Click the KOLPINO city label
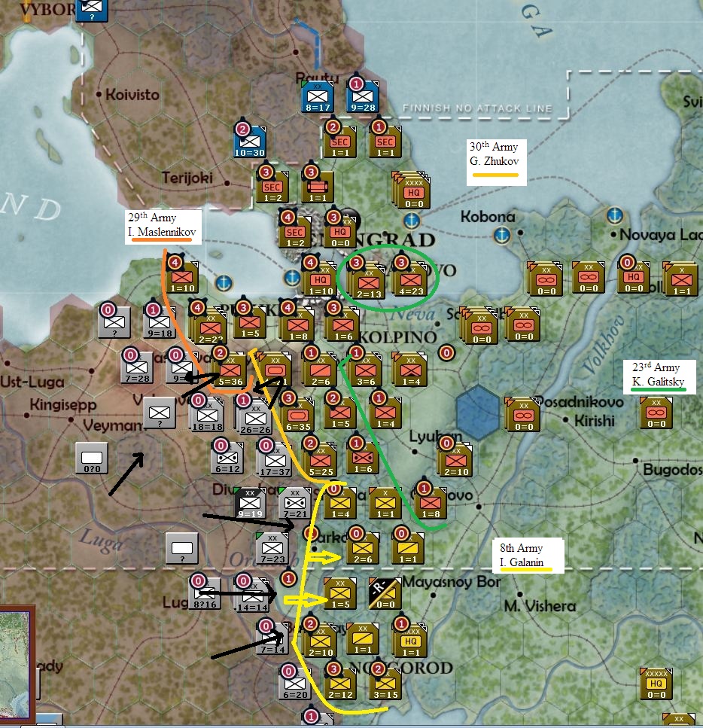Viewport: 703px width, 728px height. click(x=397, y=337)
